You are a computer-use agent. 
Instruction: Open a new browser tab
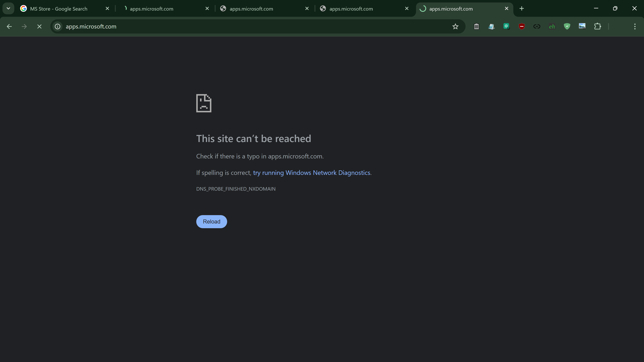522,8
